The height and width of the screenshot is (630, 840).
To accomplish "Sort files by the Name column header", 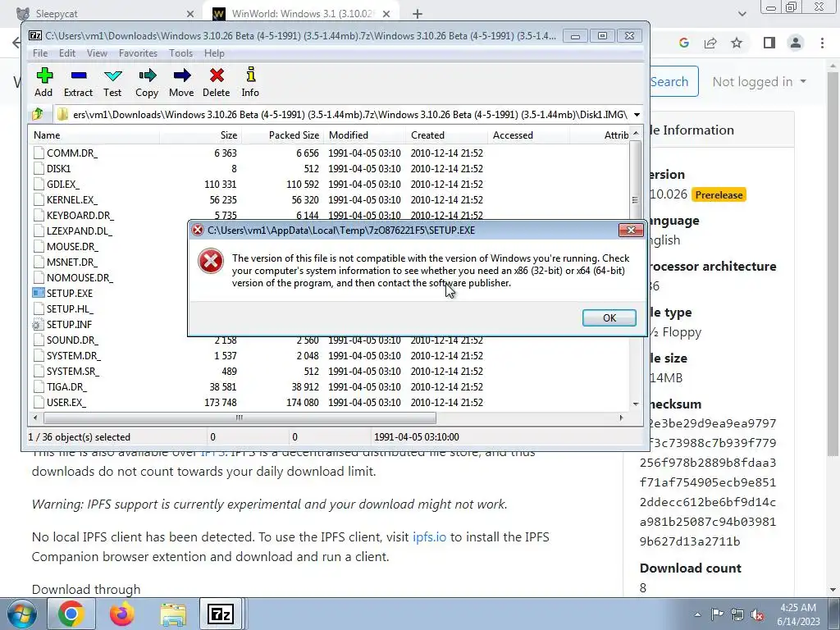I will coord(94,135).
